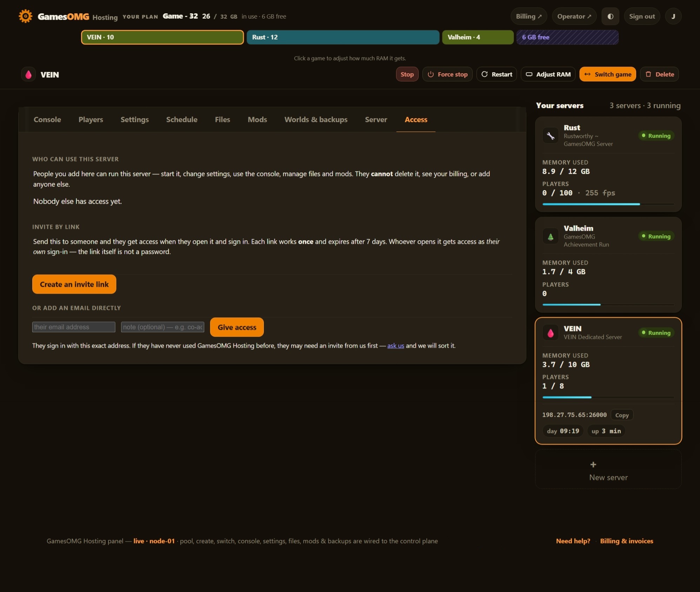Select the Rust · 12 RAM bar
The image size is (700, 592).
[343, 37]
